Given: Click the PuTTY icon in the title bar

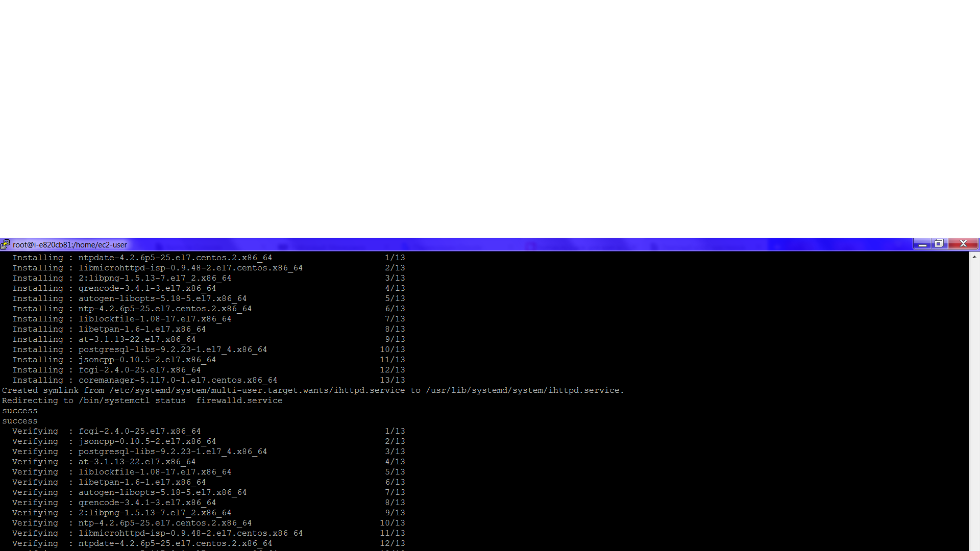Looking at the screenshot, I should coord(5,244).
